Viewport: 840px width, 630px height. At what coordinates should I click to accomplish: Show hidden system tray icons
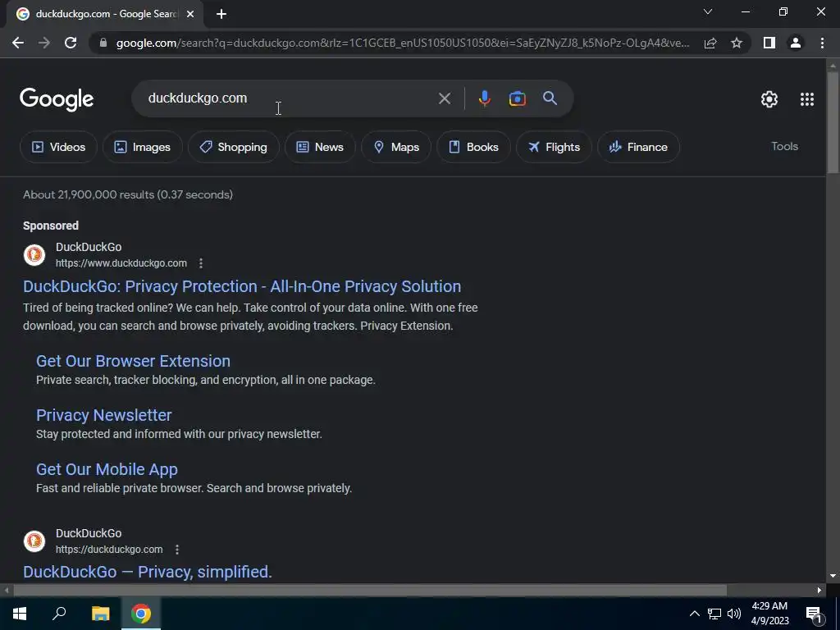tap(694, 614)
